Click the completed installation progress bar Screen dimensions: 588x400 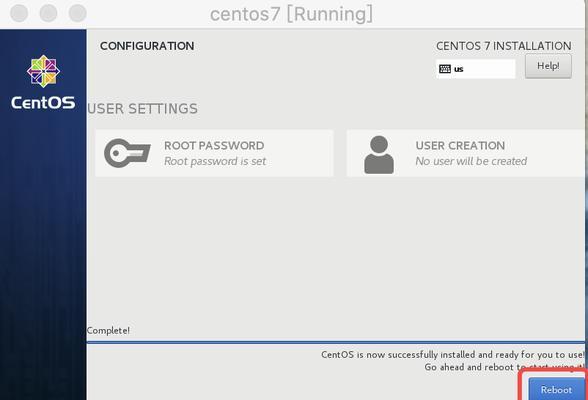tap(336, 342)
